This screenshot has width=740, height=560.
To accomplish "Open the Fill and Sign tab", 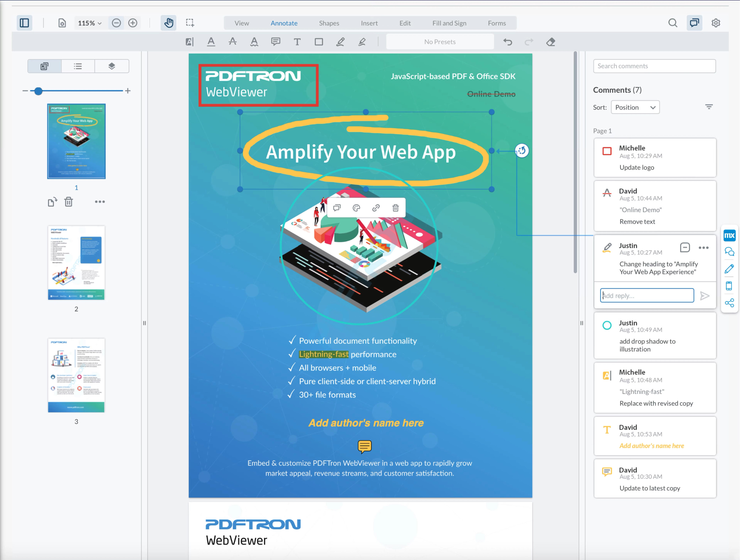I will 449,23.
